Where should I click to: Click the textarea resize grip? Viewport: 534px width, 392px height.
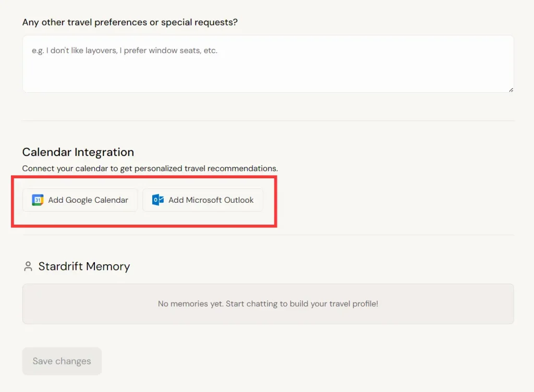(511, 89)
